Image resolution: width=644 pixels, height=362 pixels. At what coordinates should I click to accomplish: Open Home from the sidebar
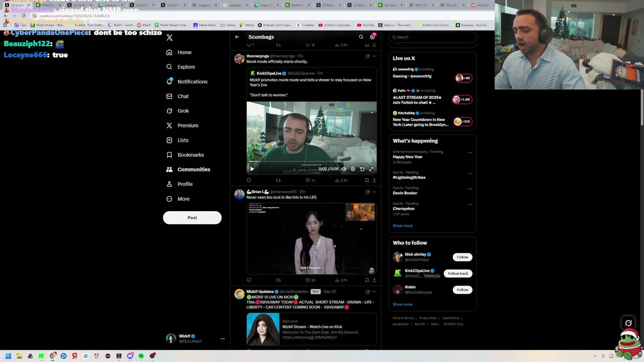tap(179, 52)
